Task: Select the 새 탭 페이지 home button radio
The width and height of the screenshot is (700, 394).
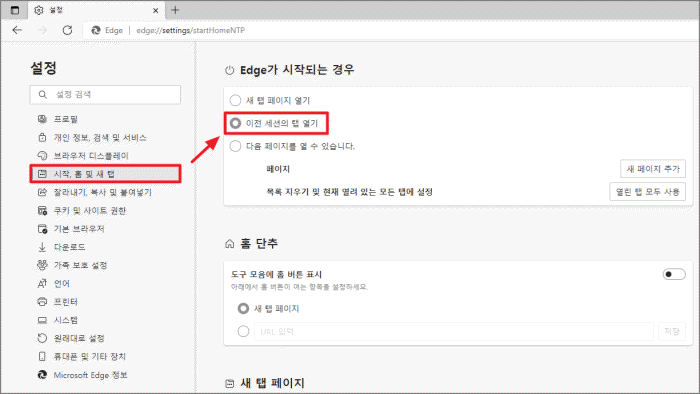Action: (243, 308)
